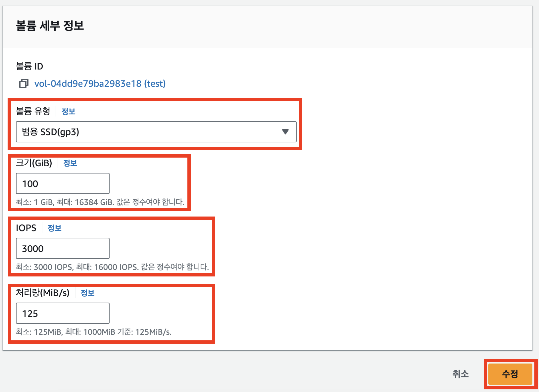Screen dimensions: 539x392
Task: Click the 크기(GiB) field label
Action: 34,163
